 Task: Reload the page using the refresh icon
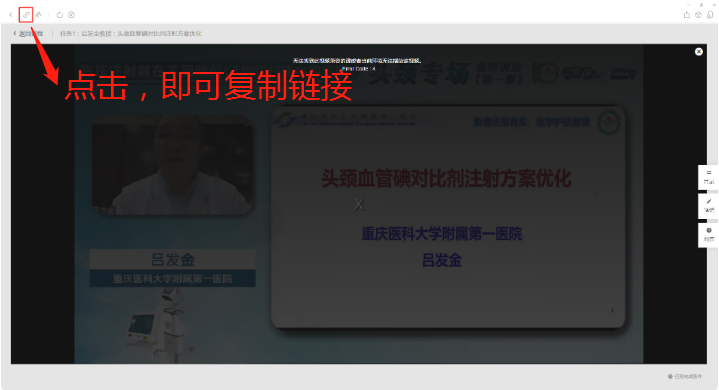pyautogui.click(x=60, y=15)
